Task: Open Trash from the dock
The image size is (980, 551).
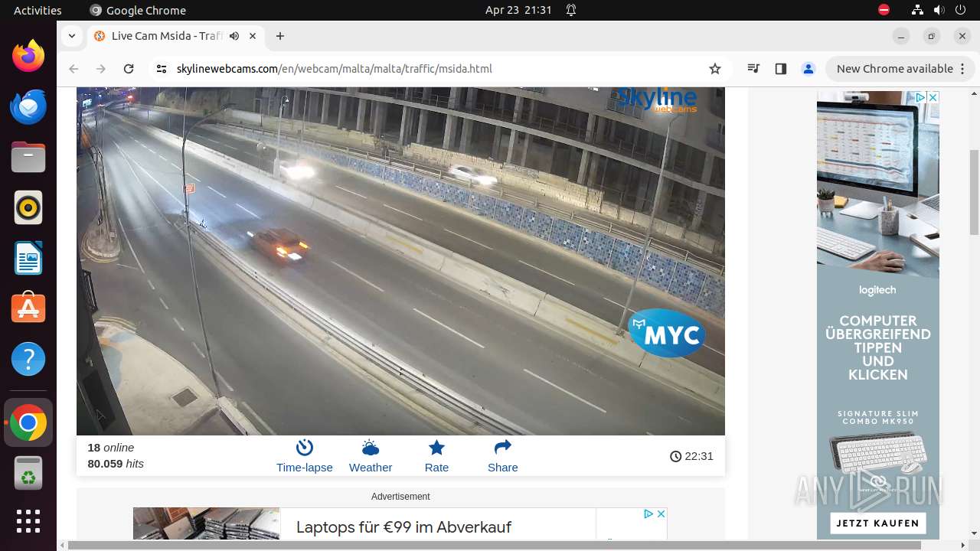Action: pos(28,473)
